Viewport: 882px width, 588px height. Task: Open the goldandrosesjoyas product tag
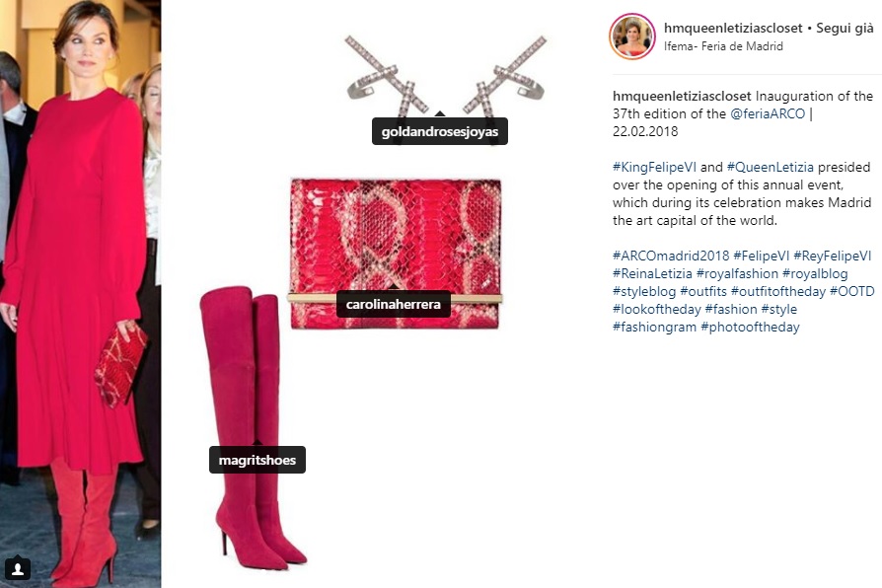pos(440,131)
